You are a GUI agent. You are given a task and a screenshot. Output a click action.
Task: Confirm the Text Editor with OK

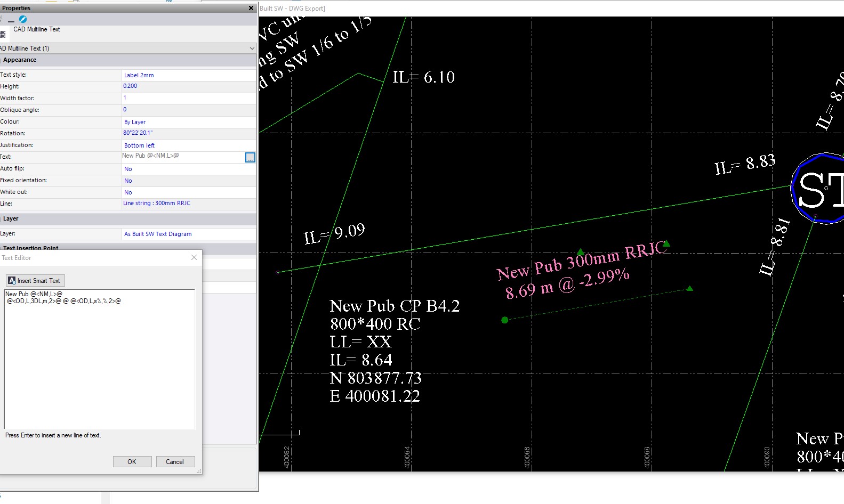[132, 462]
